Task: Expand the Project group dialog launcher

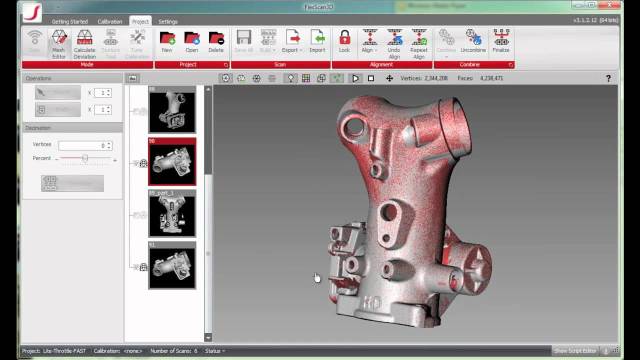Action: coord(226,65)
